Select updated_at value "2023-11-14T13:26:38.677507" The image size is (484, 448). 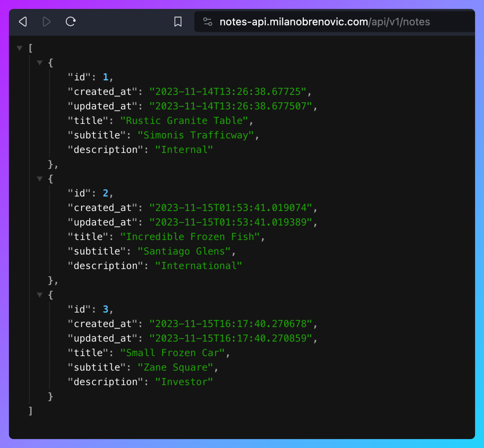(x=231, y=106)
